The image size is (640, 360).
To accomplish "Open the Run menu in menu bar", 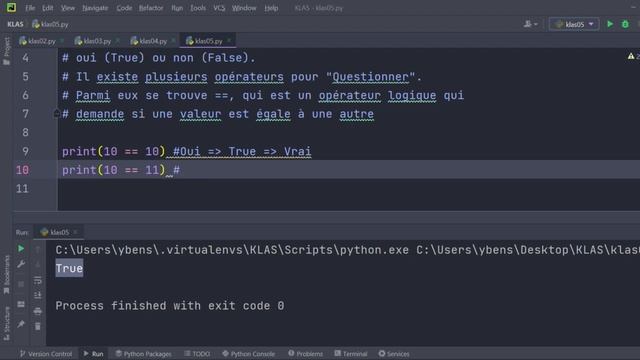I will coord(177,8).
